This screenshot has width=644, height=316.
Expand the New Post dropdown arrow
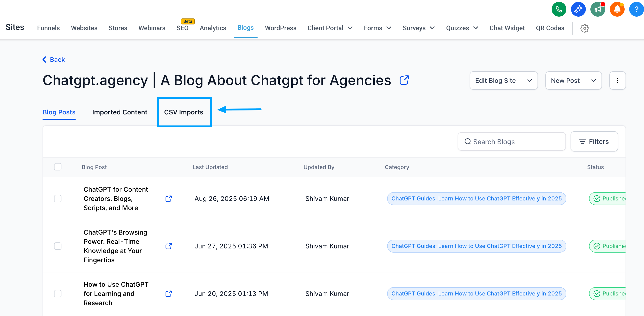593,80
